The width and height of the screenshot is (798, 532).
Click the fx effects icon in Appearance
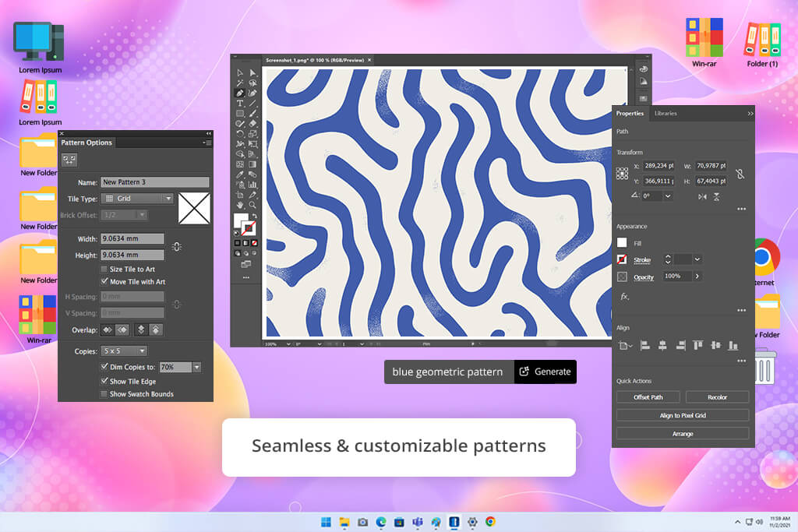pyautogui.click(x=624, y=297)
